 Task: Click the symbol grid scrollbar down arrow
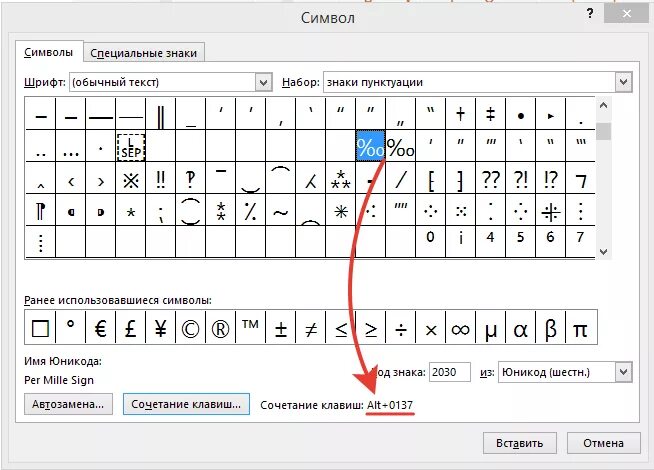603,251
